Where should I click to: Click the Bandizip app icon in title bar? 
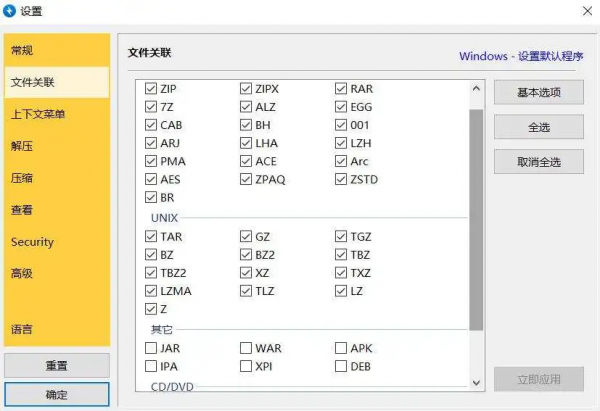pos(10,11)
